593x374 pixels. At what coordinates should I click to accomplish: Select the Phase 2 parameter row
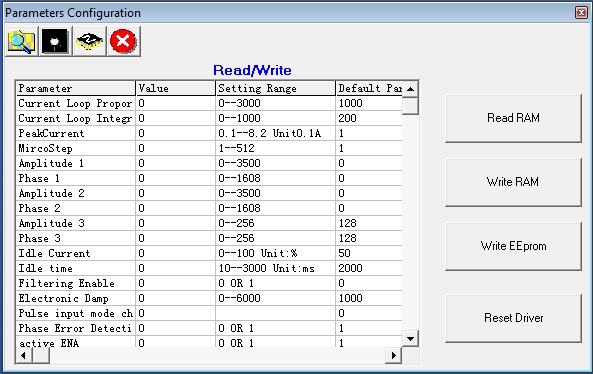tap(209, 208)
